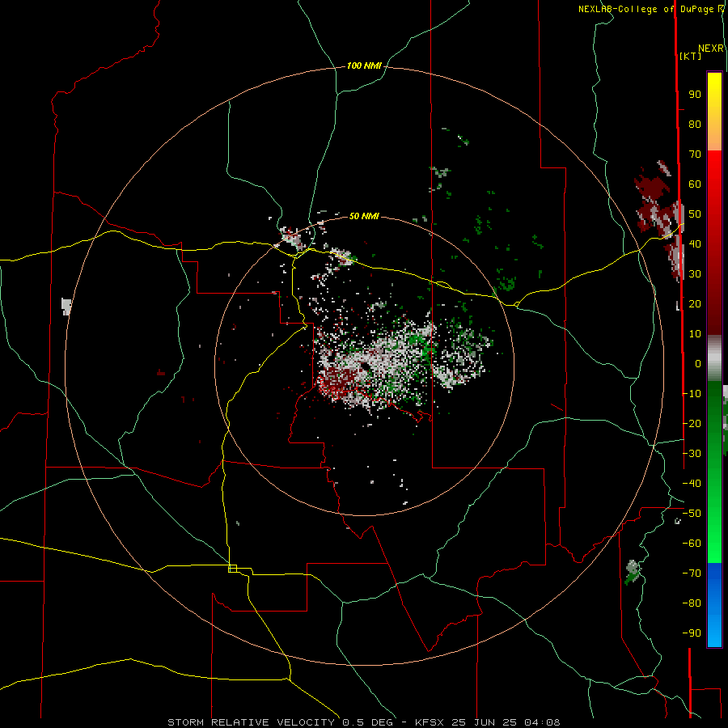Select the 60 value on velocity scale
This screenshot has width=728, height=728.
coord(695,184)
